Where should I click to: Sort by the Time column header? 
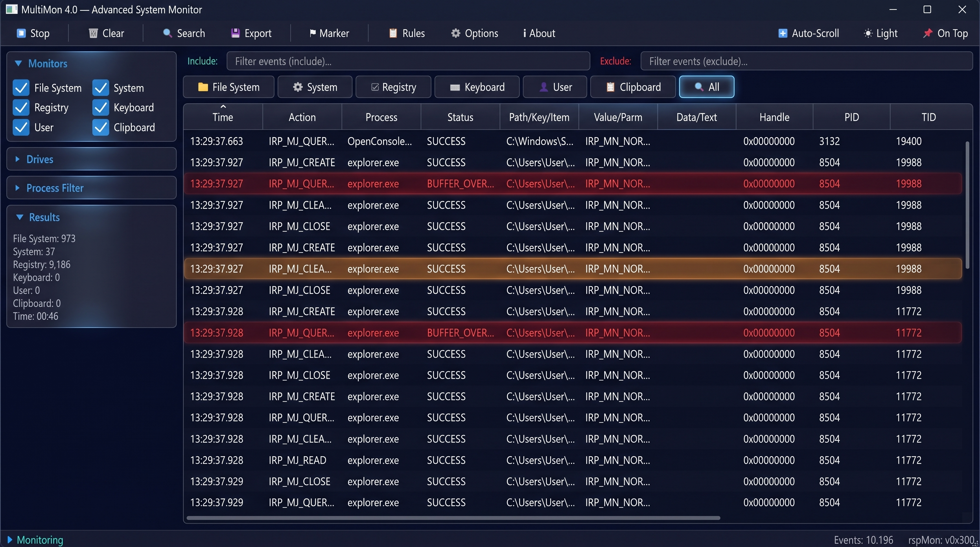tap(223, 117)
